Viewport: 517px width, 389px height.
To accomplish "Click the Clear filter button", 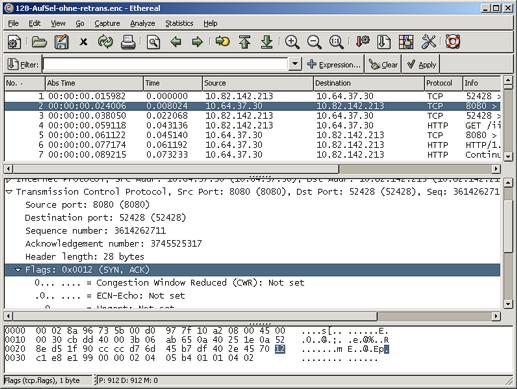I will click(x=384, y=64).
